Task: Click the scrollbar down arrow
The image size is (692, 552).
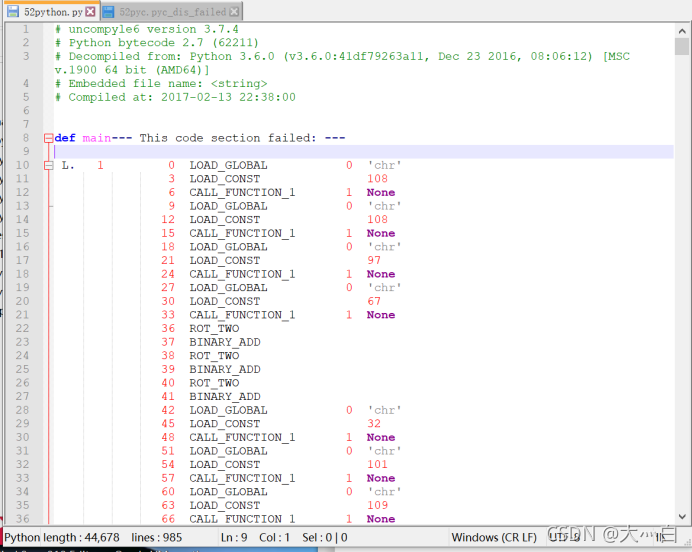Action: pos(682,516)
